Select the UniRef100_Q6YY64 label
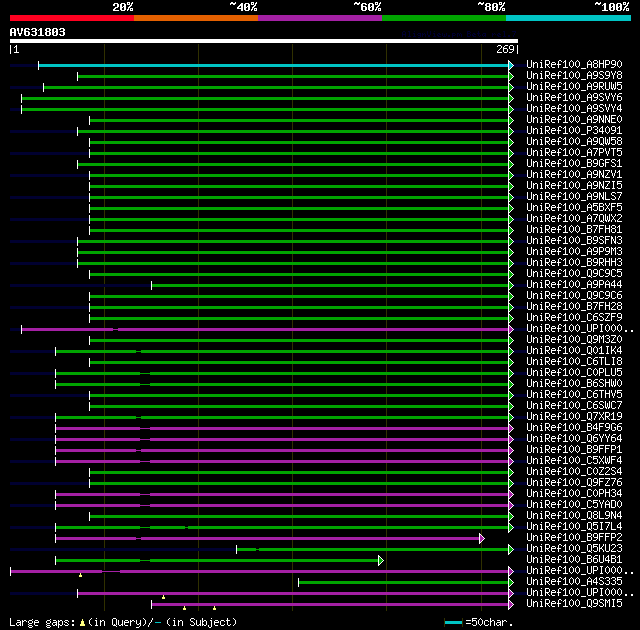The width and height of the screenshot is (640, 630). [x=574, y=439]
